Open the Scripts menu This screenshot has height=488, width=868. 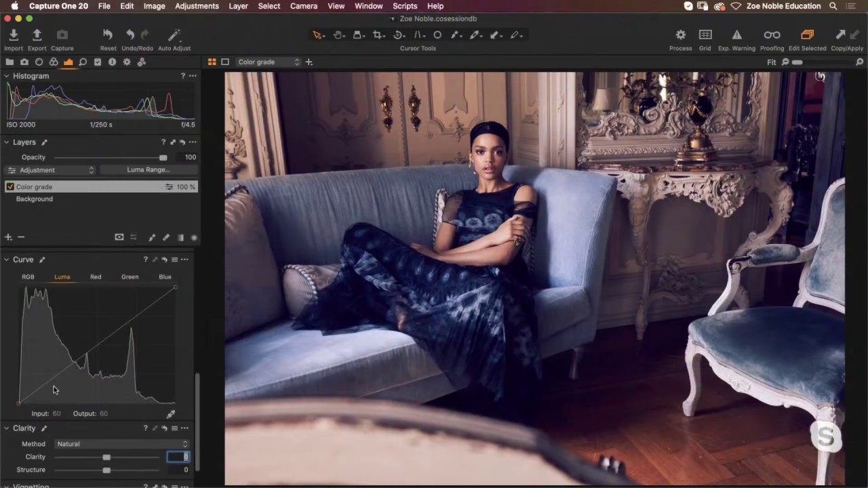point(405,6)
